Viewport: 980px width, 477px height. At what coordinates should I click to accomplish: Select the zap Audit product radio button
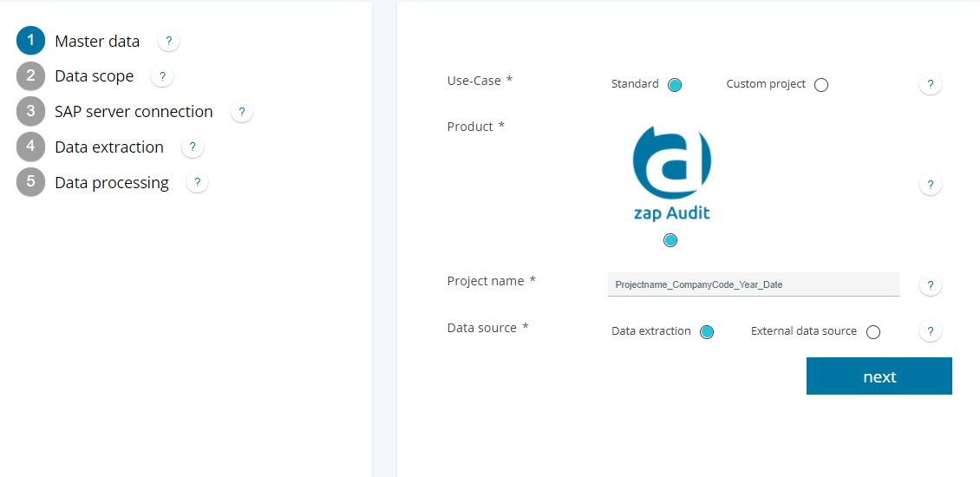[670, 240]
